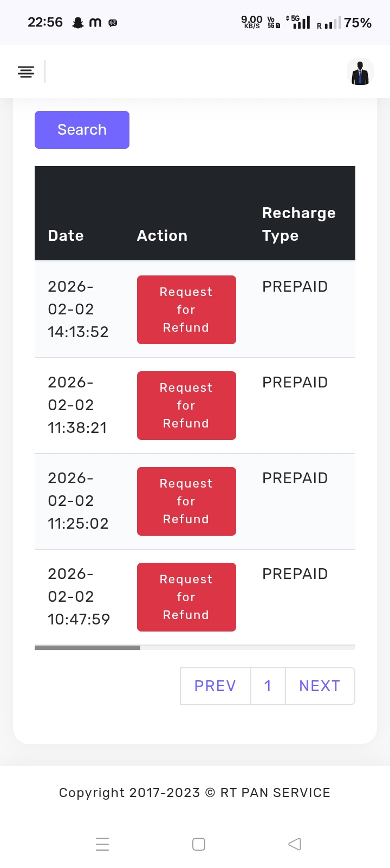
Task: Request refund for 11:38:21 recharge
Action: tap(186, 405)
